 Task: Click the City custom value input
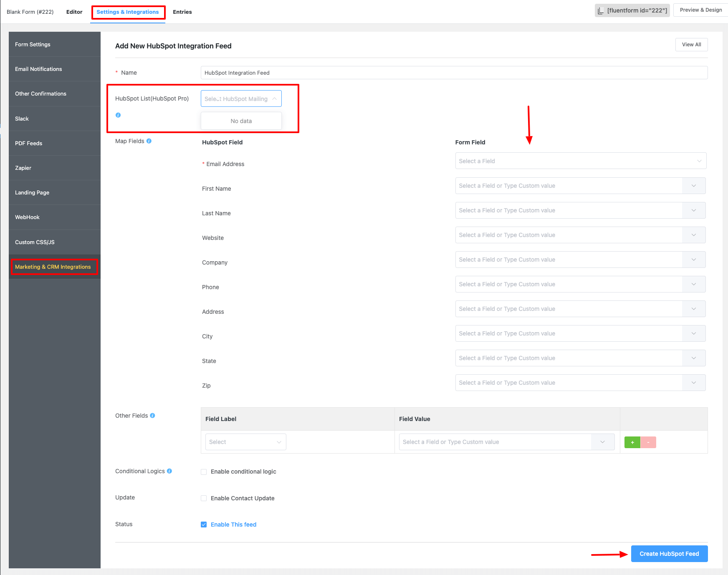click(569, 333)
